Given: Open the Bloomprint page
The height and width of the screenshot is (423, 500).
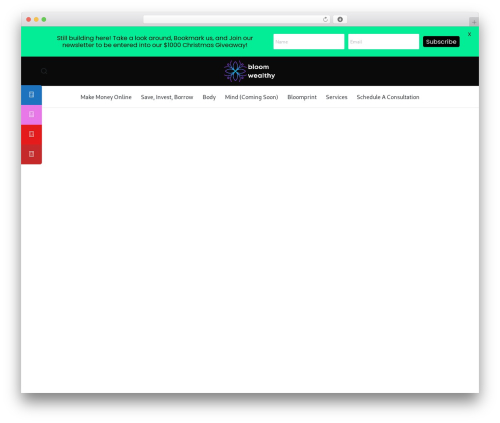Looking at the screenshot, I should click(302, 97).
